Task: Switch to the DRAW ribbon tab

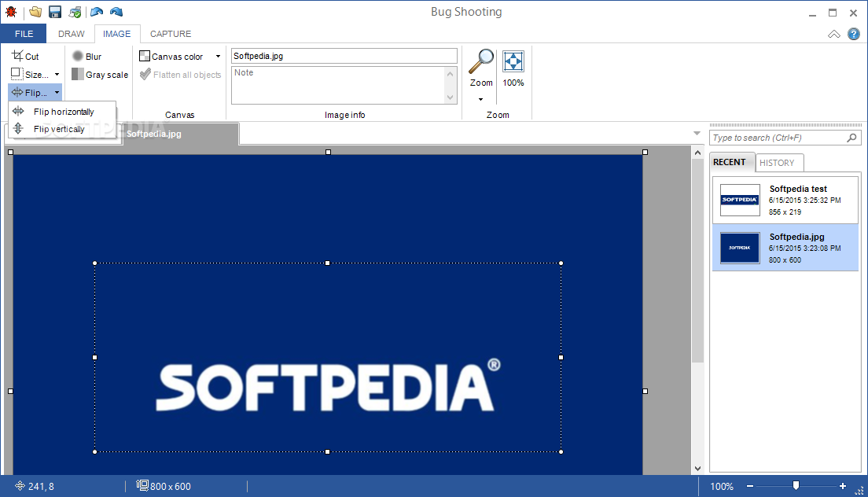Action: pyautogui.click(x=72, y=34)
